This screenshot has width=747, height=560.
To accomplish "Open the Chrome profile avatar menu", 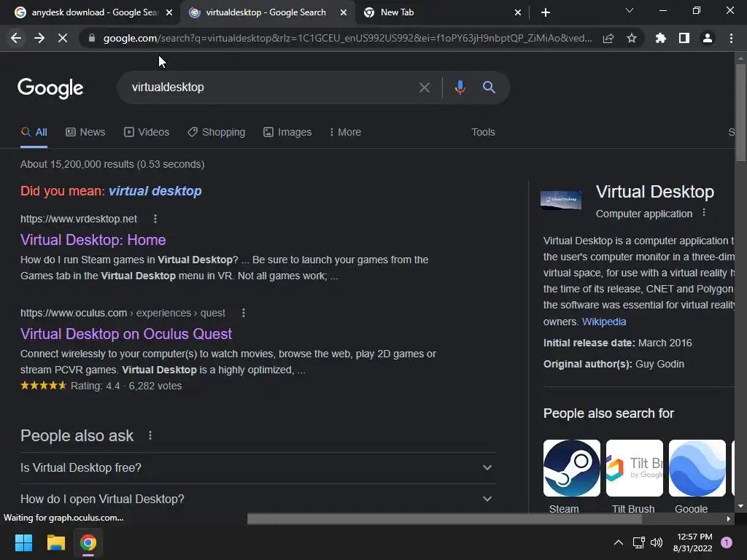I will [x=708, y=38].
